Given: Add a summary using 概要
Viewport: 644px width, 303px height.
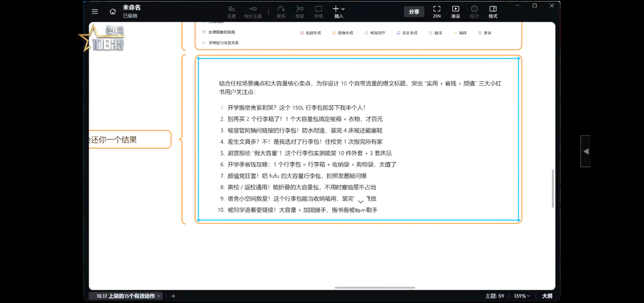Looking at the screenshot, I should coord(300,12).
